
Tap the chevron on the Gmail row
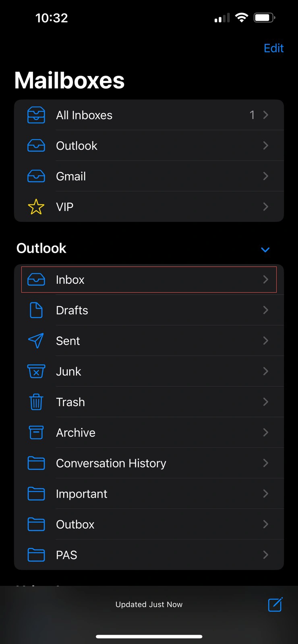266,176
